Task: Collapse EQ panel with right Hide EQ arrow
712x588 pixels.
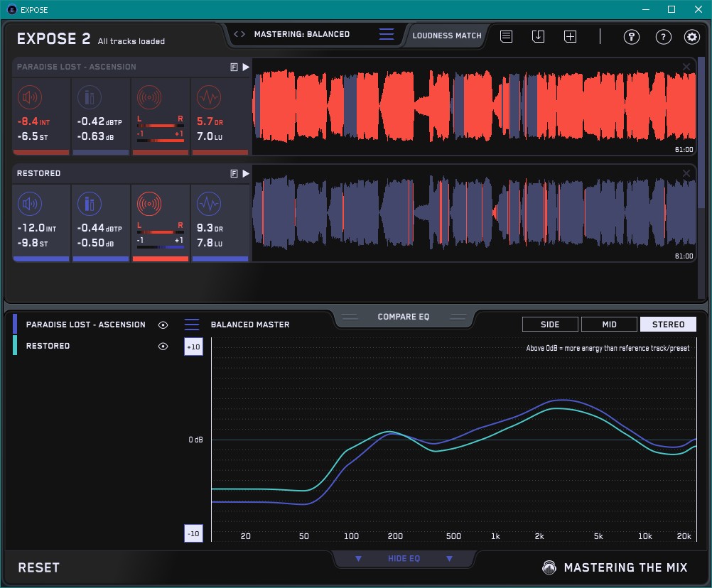Action: tap(449, 558)
